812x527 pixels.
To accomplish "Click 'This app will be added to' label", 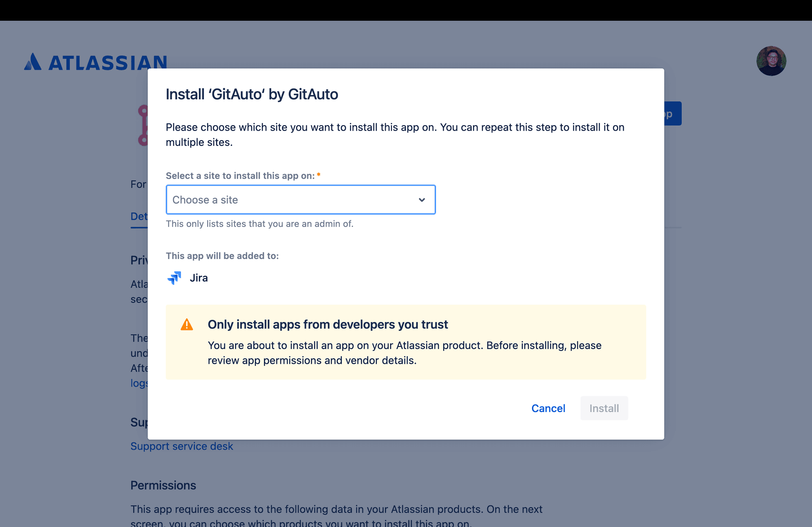I will pyautogui.click(x=222, y=256).
